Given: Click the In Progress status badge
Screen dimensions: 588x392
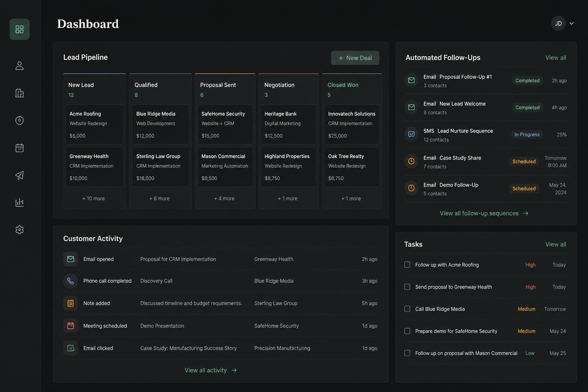Looking at the screenshot, I should coord(527,134).
